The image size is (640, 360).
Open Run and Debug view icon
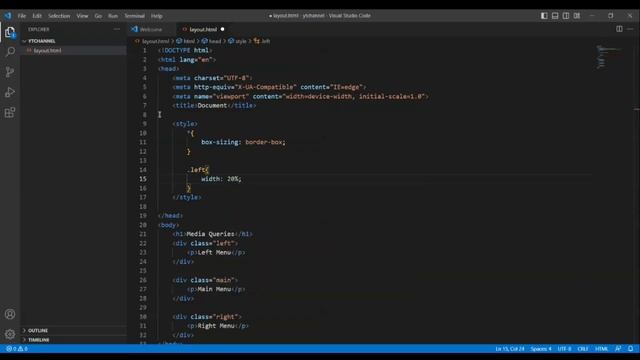point(10,92)
